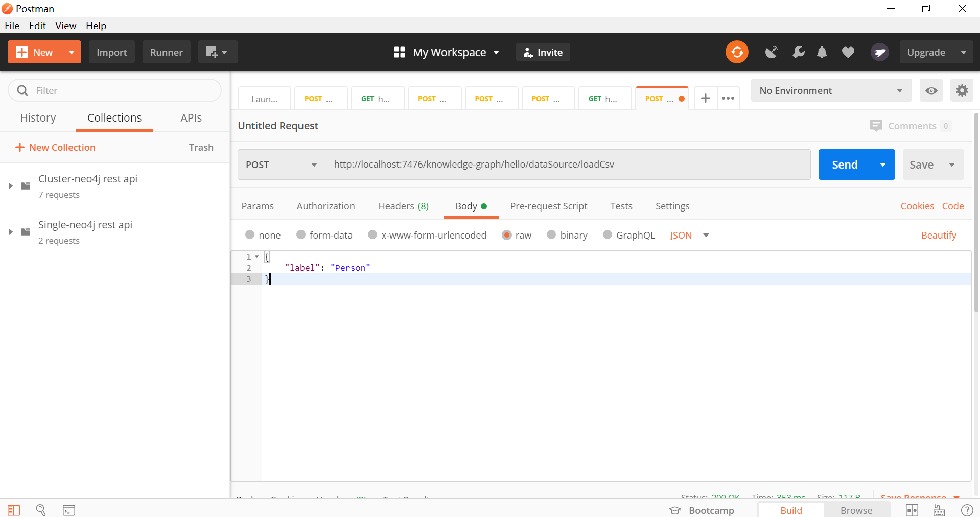The width and height of the screenshot is (980, 517).
Task: Open the capture requests satellite icon
Action: (x=771, y=52)
